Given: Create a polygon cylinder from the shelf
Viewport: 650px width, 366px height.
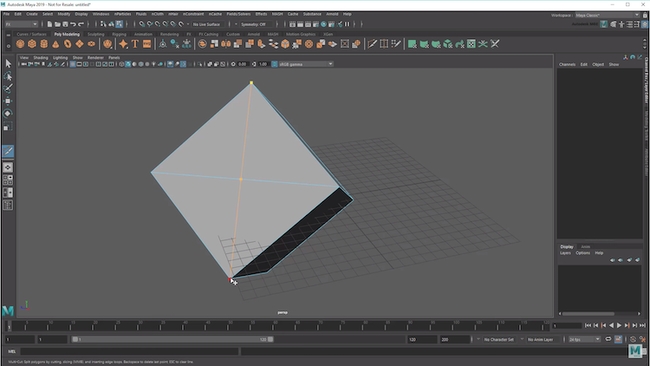Looking at the screenshot, I should [44, 44].
